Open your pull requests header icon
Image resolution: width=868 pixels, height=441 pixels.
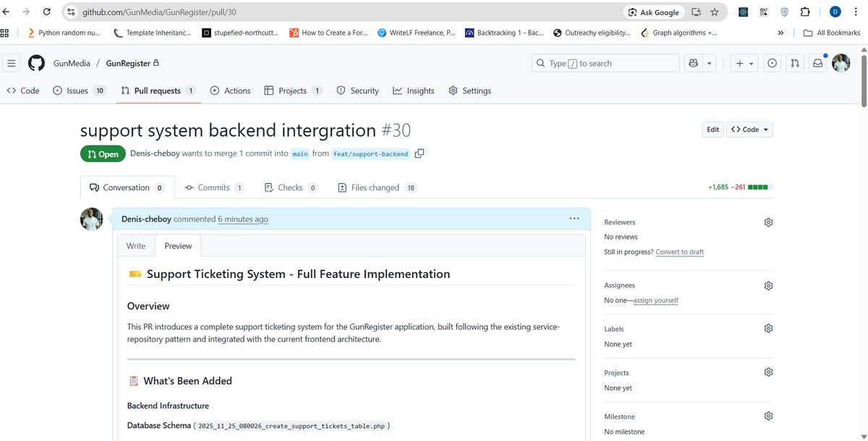pos(795,64)
